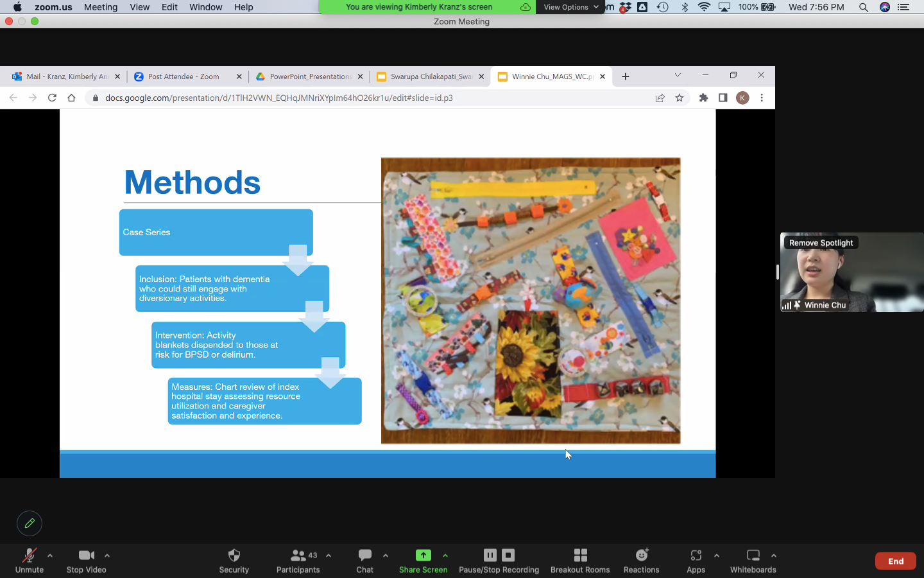Click the Chrome profile avatar K
924x578 pixels.
pyautogui.click(x=742, y=98)
